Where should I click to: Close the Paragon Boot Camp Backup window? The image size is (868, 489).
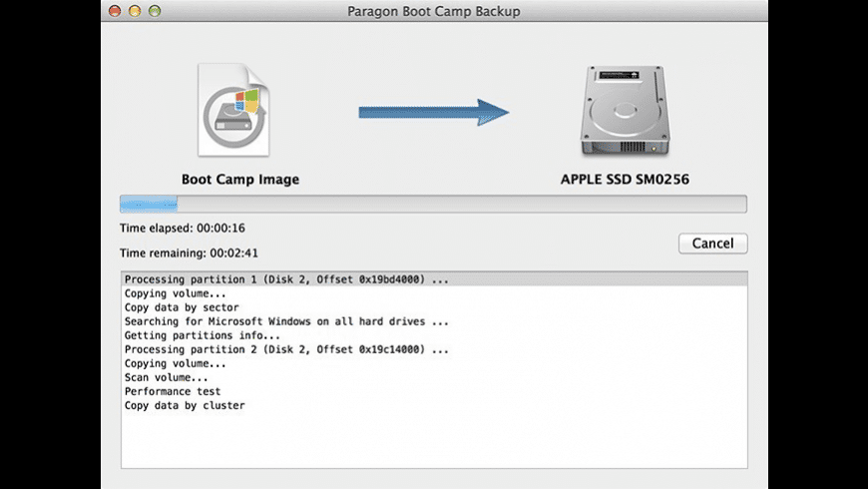point(115,11)
